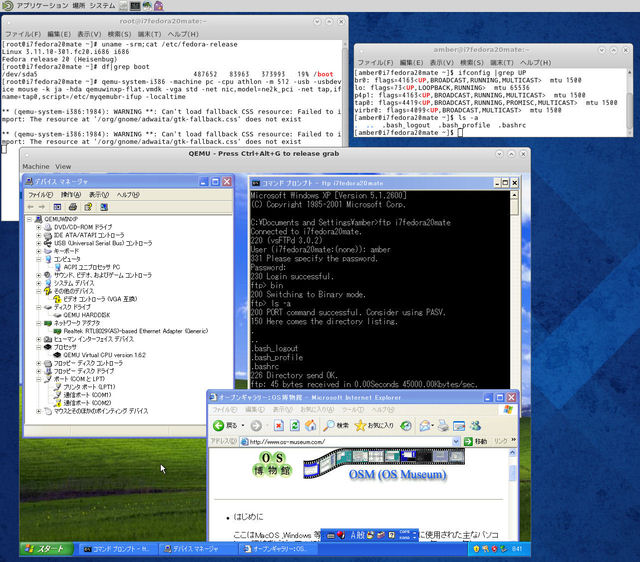Click デバイス マネージャ taskbar button
This screenshot has height=562, width=640.
tap(197, 549)
